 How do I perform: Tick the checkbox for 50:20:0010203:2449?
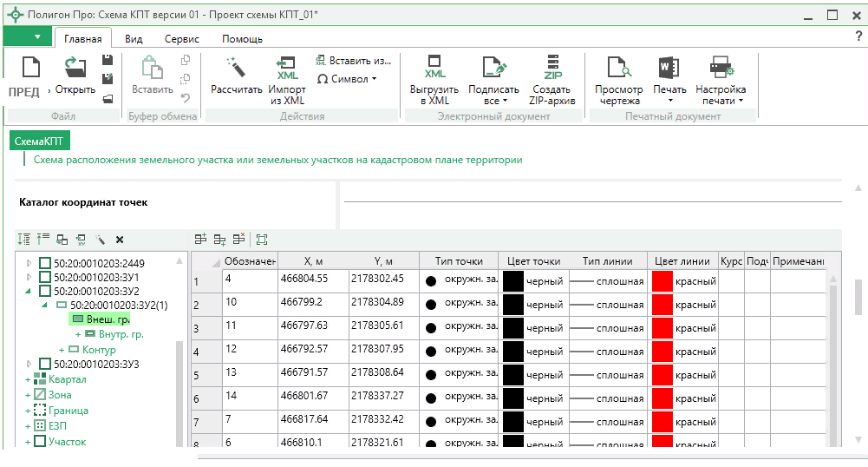coord(45,263)
